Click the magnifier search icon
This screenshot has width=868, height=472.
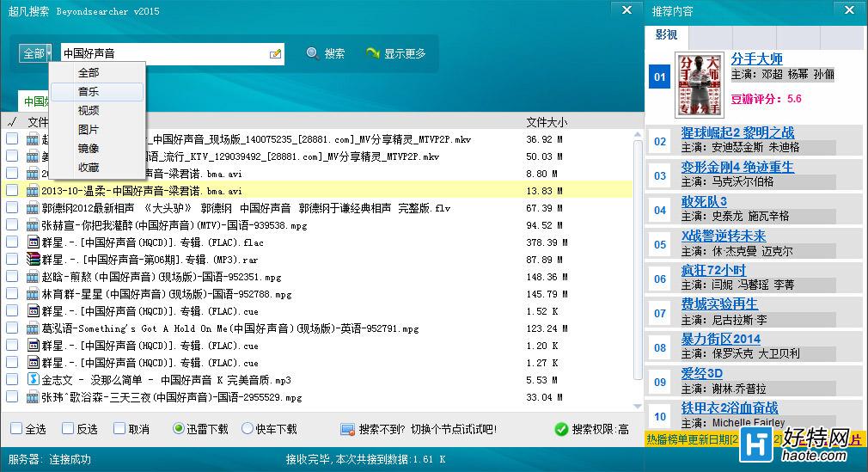tap(312, 53)
